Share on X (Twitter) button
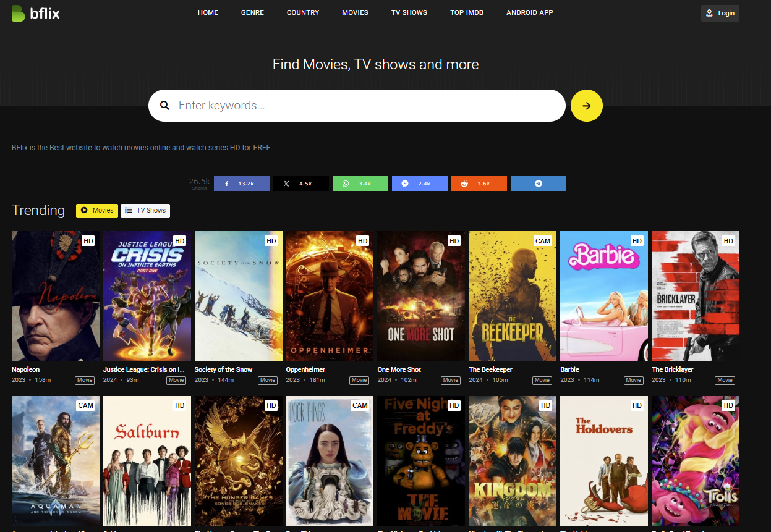 [301, 184]
